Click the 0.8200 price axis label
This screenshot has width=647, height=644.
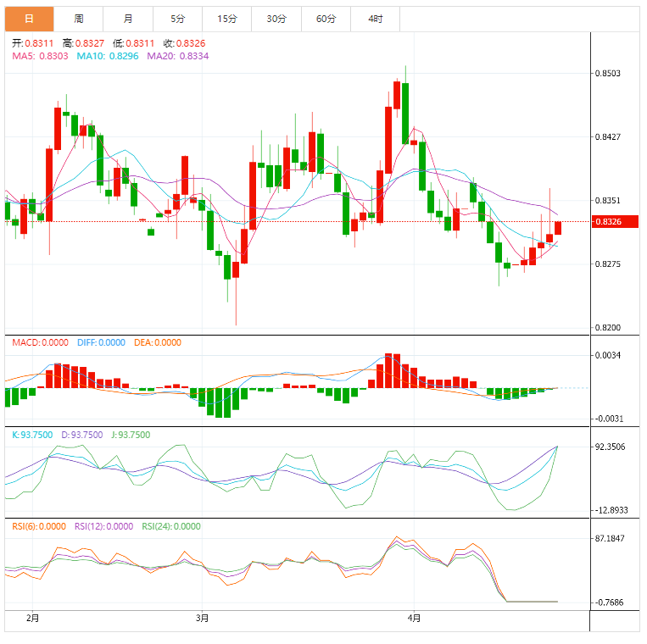coord(607,327)
